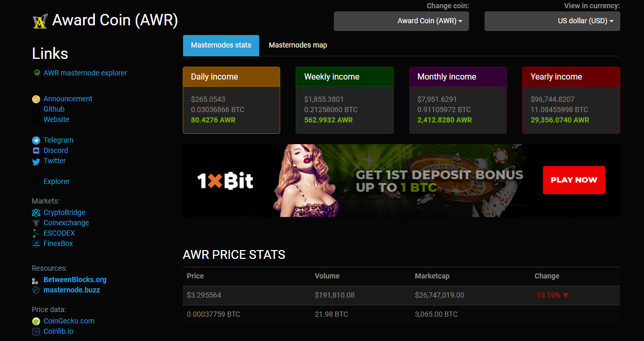This screenshot has height=341, width=644.
Task: Click the PLAY NOW button in banner
Action: (574, 180)
